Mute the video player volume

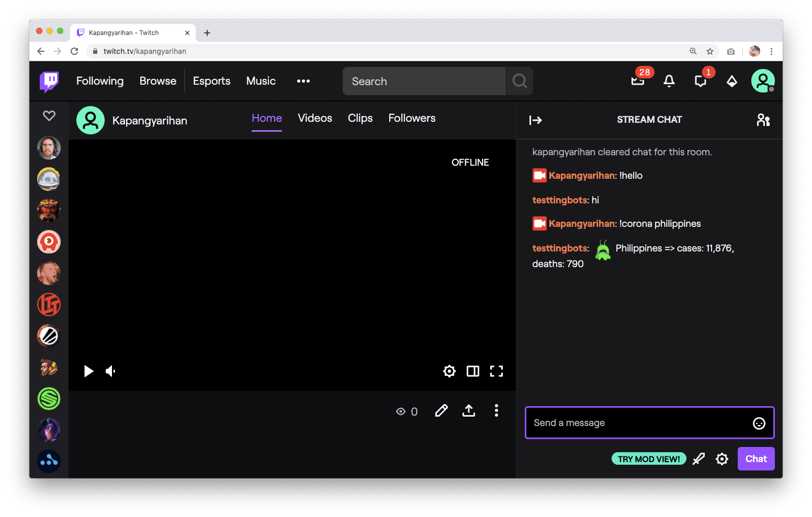[x=110, y=371]
